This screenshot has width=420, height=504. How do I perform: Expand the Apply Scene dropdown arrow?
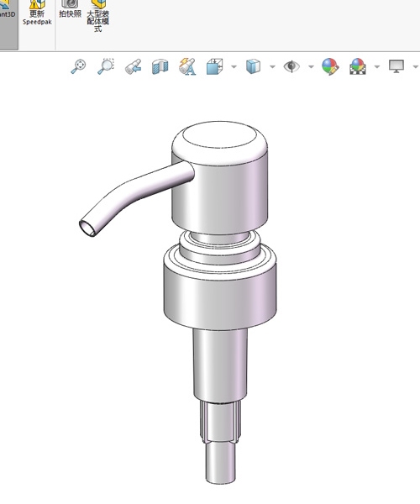click(x=377, y=67)
